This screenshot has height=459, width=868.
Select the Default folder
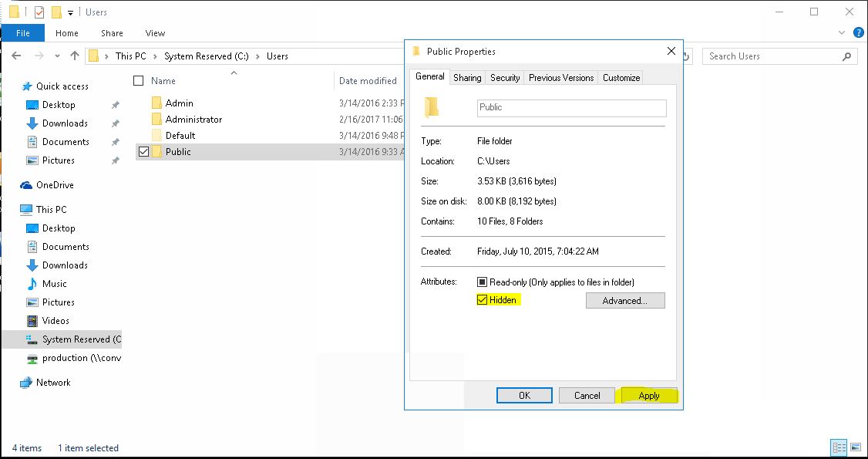point(180,135)
